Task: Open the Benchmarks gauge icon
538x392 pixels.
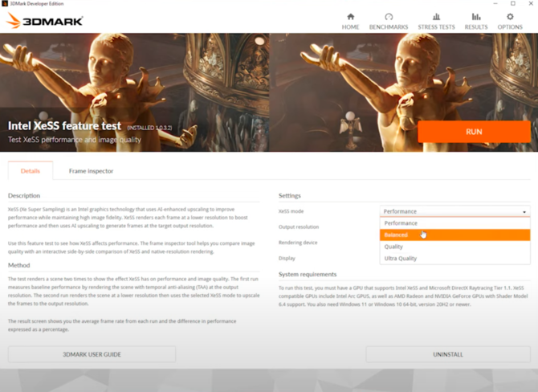Action: coord(389,17)
